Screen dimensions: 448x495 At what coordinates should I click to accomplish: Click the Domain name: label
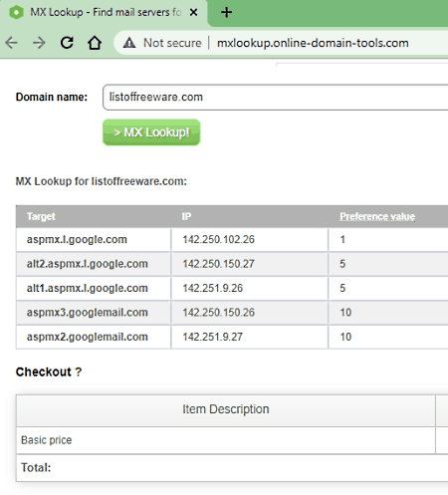point(52,97)
